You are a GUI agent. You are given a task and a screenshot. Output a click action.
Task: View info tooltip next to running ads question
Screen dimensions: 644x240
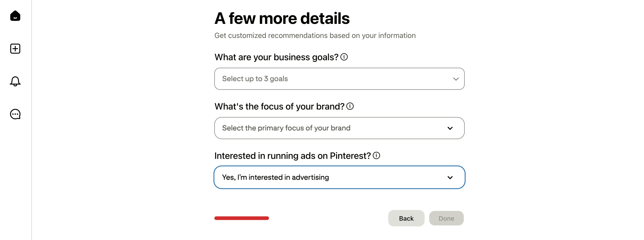[376, 156]
